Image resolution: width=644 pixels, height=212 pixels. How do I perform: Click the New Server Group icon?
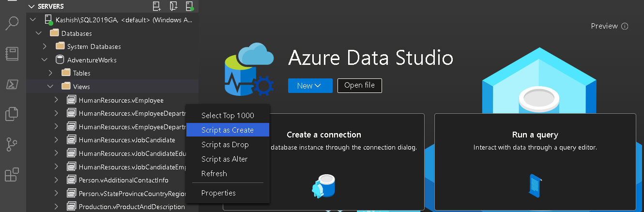point(173,6)
